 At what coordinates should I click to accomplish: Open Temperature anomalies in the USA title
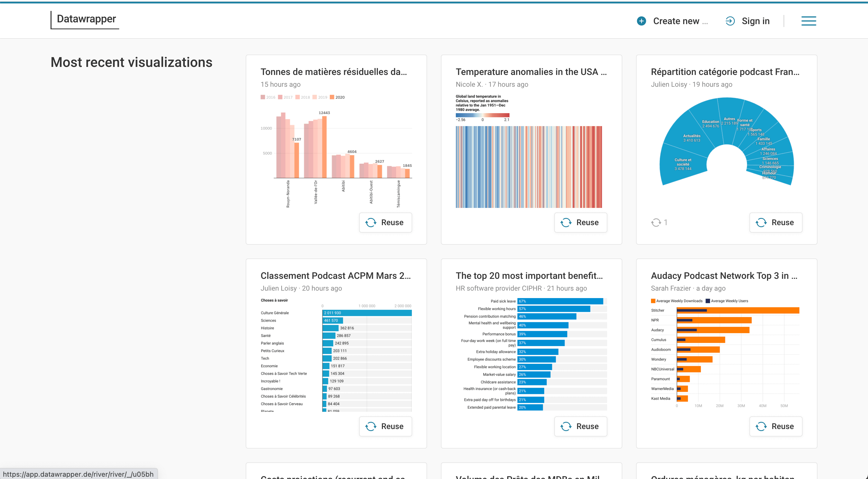coord(531,72)
